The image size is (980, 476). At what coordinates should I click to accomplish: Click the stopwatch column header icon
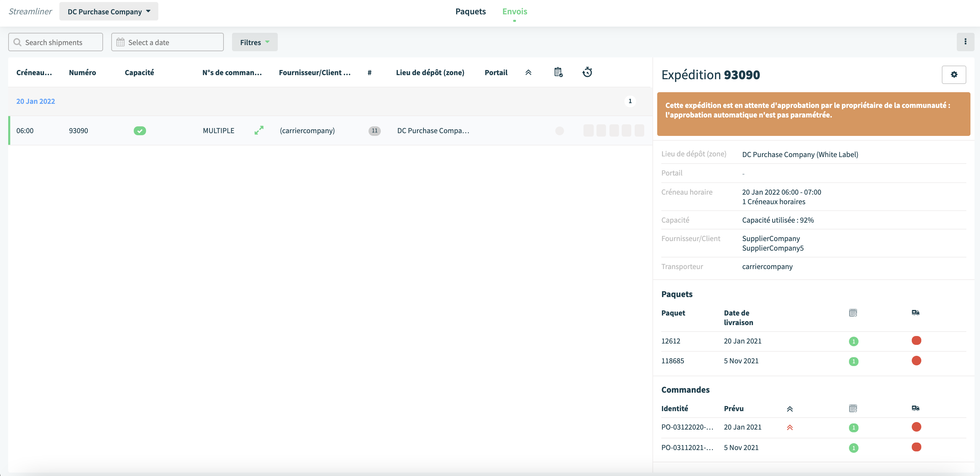[587, 72]
